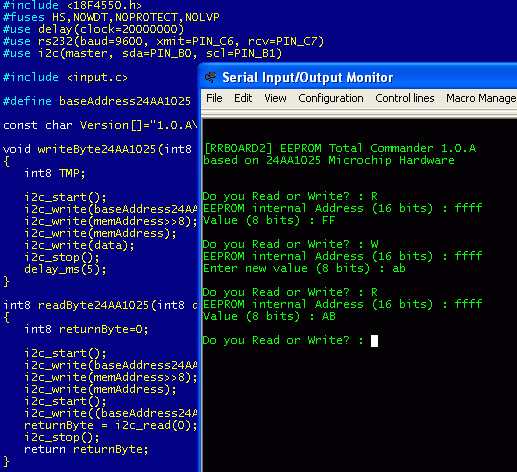Click the #use i2c master line

coord(142,53)
